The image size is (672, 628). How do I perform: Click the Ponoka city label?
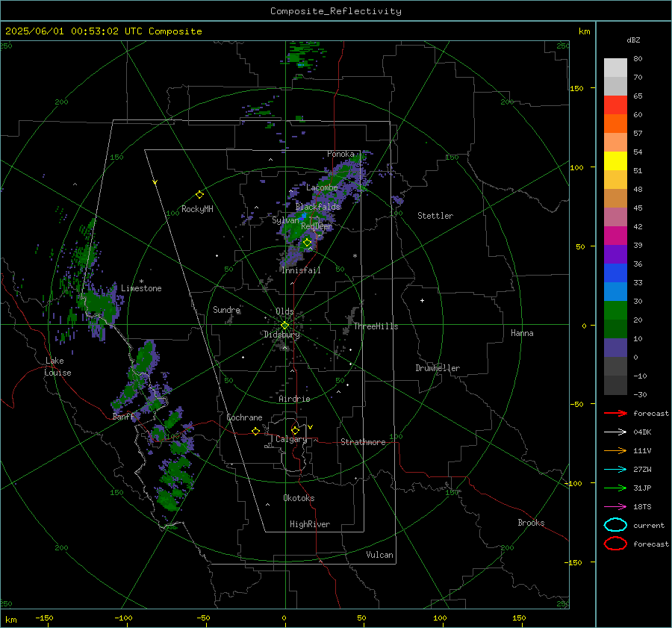tap(340, 154)
